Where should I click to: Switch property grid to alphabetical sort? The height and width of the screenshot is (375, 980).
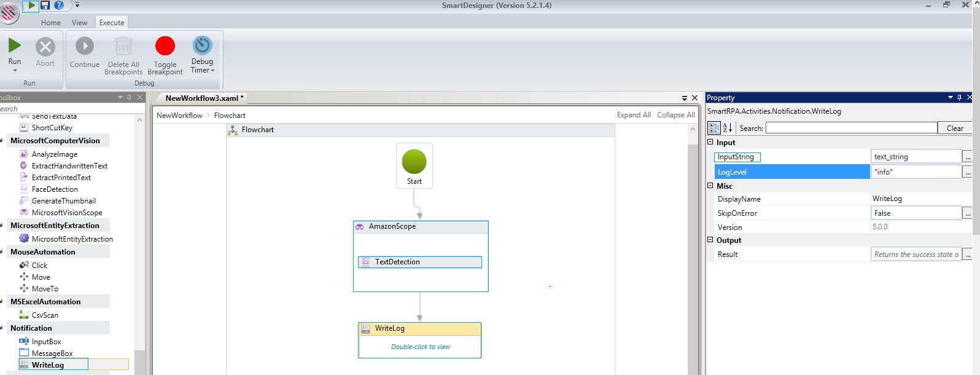point(728,128)
